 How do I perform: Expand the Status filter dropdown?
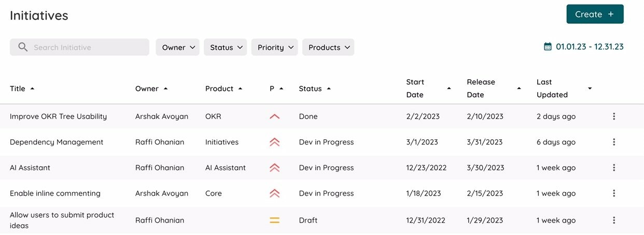point(225,47)
